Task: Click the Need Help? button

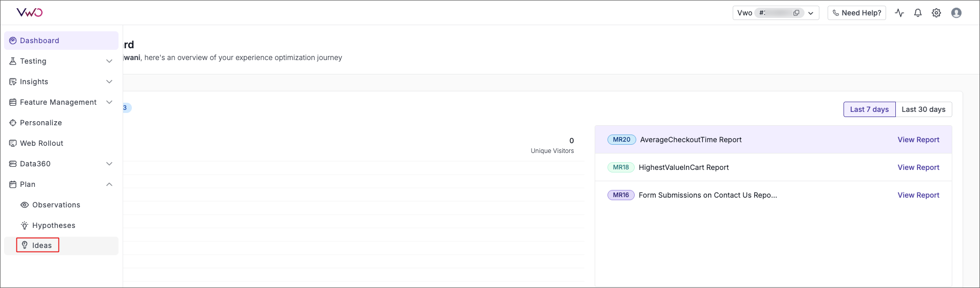Action: click(x=857, y=13)
